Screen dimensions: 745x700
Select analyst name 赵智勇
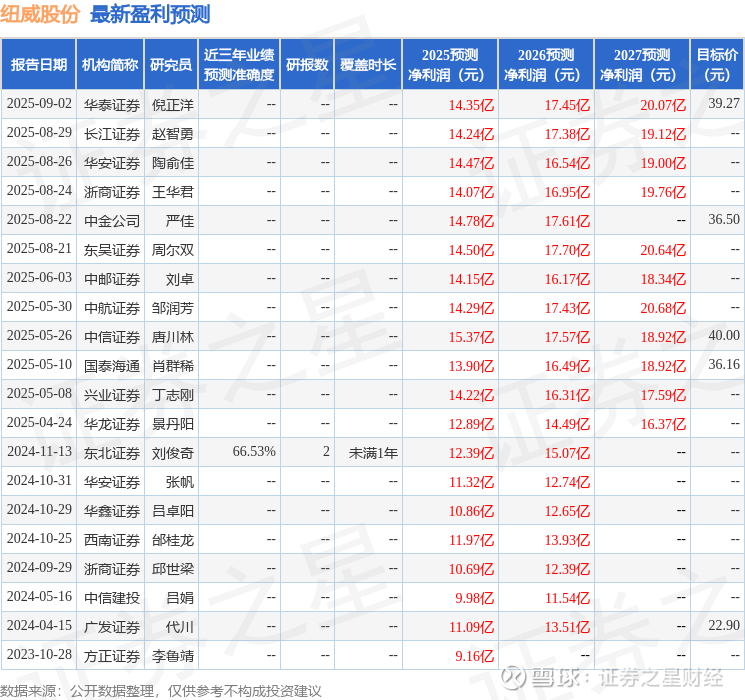(x=172, y=134)
